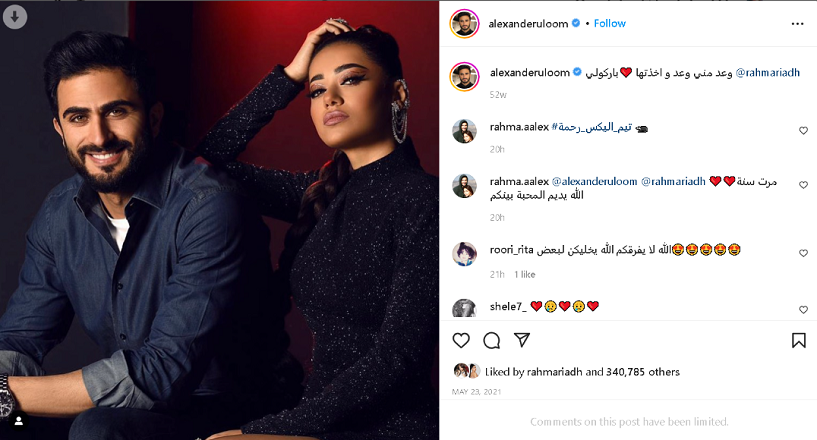Like shele7_ comment heart
This screenshot has width=817, height=440.
point(803,310)
